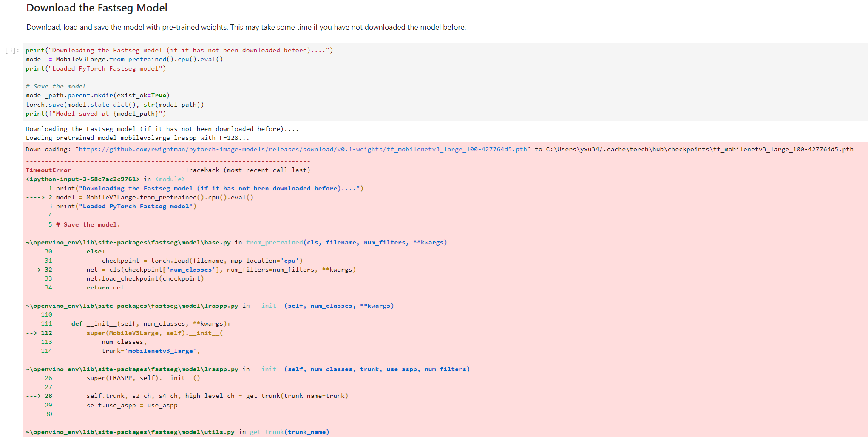Viewport: 868px width, 437px height.
Task: Click the cell execution counter [3]
Action: coord(12,50)
